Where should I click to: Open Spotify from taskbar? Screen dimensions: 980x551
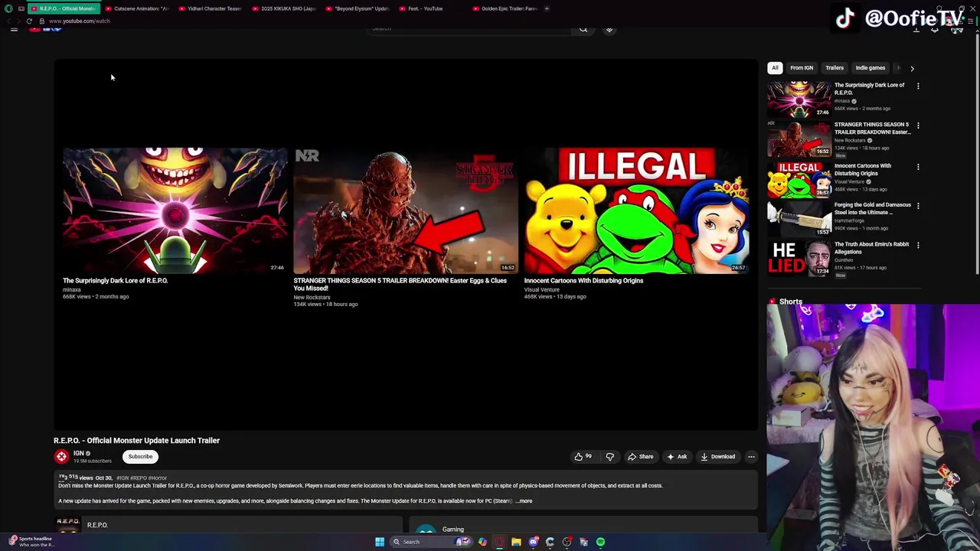click(x=601, y=542)
